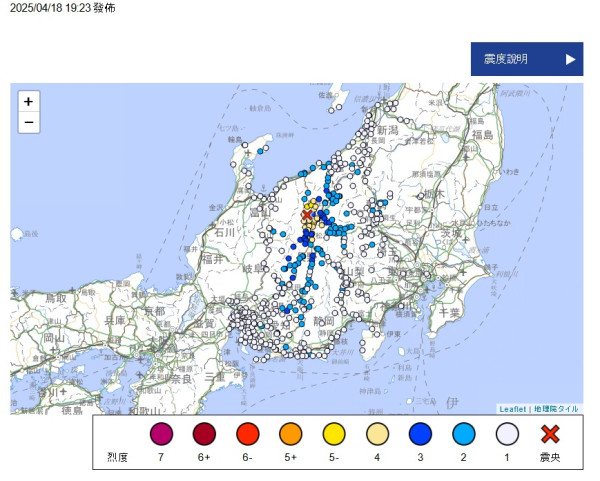Click the intensity 3 dark blue legend swatch
Image resolution: width=600 pixels, height=481 pixels.
pyautogui.click(x=421, y=434)
